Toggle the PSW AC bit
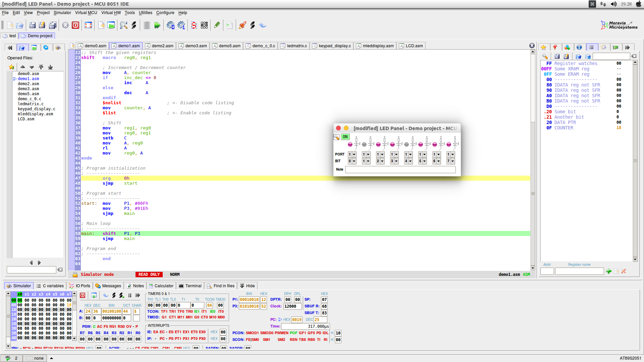This screenshot has width=644, height=362. click(100, 326)
